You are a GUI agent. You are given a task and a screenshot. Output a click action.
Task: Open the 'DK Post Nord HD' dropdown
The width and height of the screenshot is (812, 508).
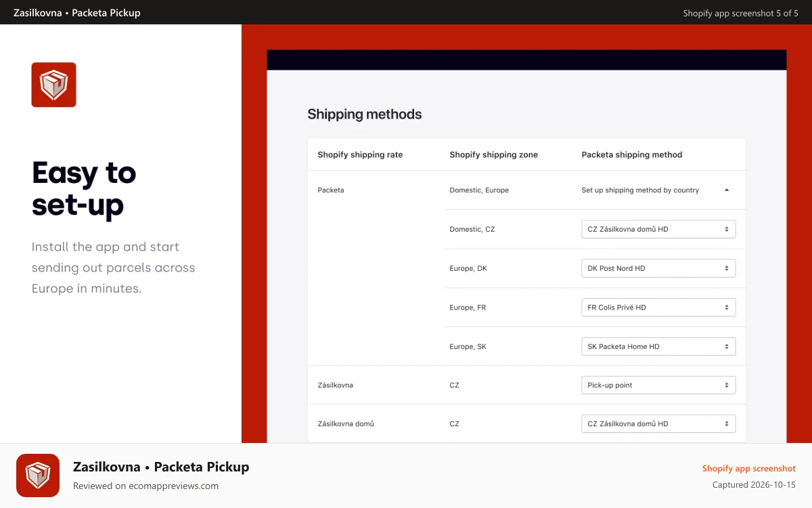click(658, 268)
